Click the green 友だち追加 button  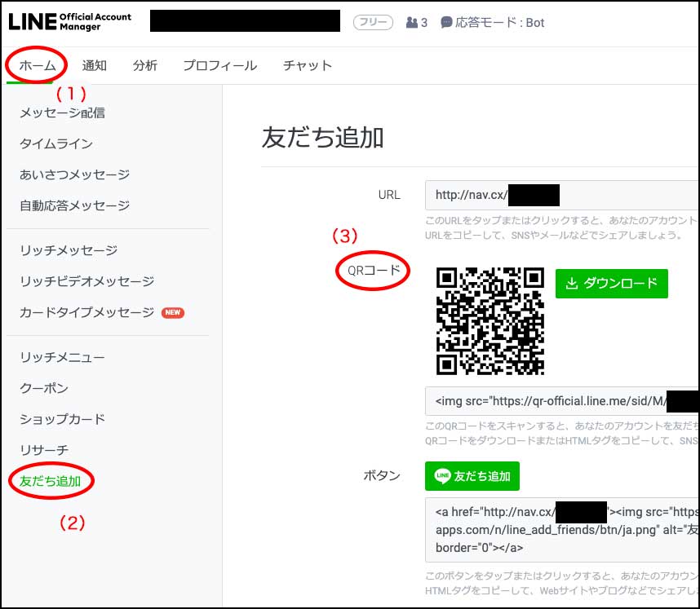[x=472, y=476]
